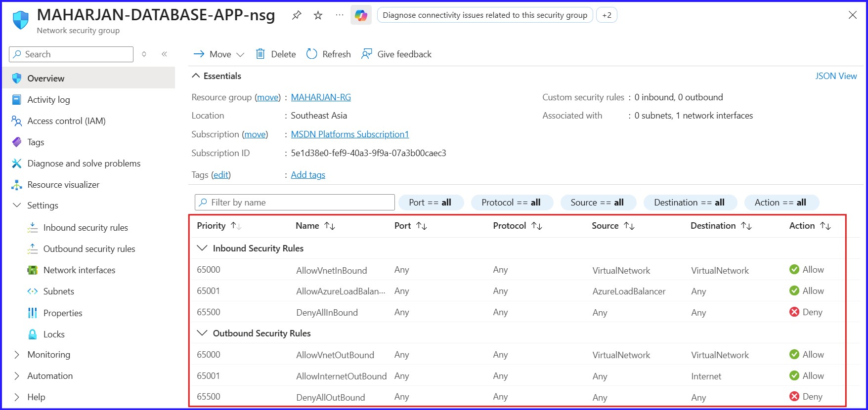Image resolution: width=868 pixels, height=410 pixels.
Task: Sort table by Port column arrows
Action: (x=422, y=226)
